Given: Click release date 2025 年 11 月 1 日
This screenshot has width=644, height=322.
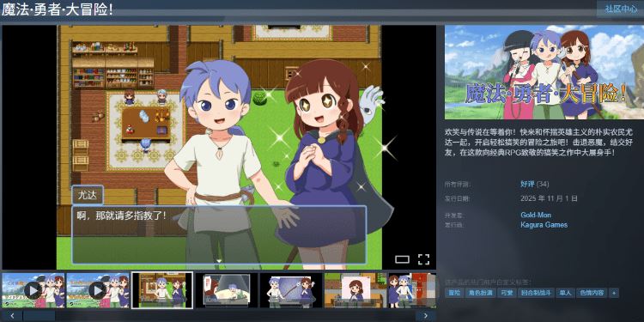Looking at the screenshot, I should tap(549, 198).
